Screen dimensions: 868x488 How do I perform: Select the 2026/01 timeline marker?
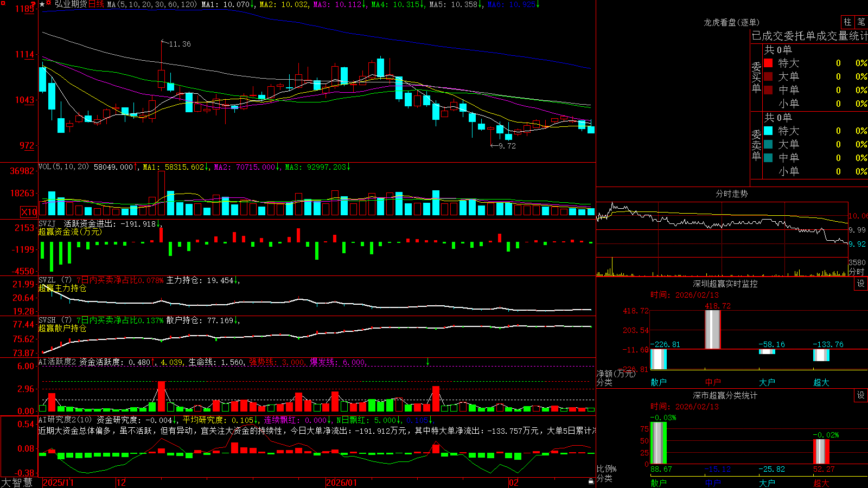point(341,483)
